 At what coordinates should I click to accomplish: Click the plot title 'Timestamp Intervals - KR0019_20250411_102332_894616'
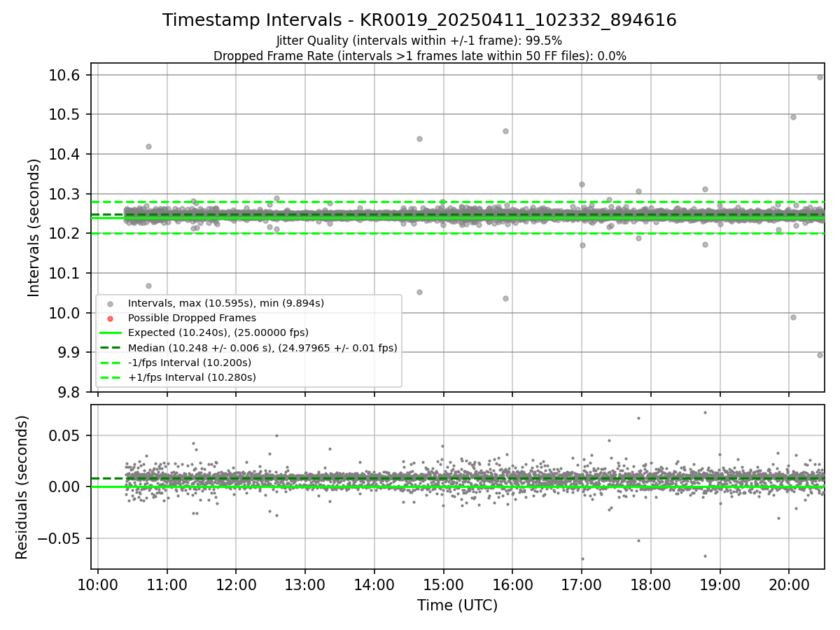[x=419, y=20]
